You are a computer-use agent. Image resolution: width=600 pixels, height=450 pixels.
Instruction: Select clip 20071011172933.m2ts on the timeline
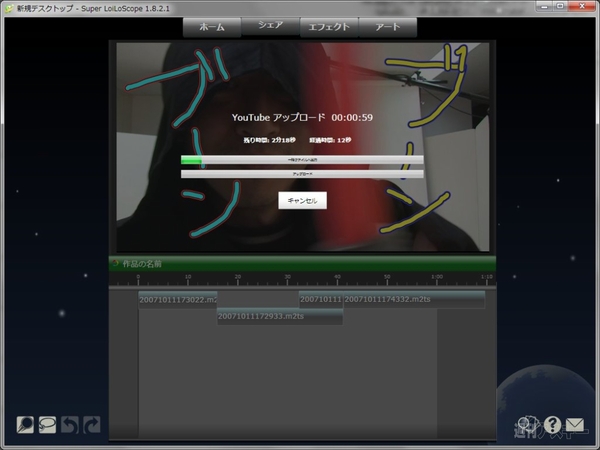280,316
